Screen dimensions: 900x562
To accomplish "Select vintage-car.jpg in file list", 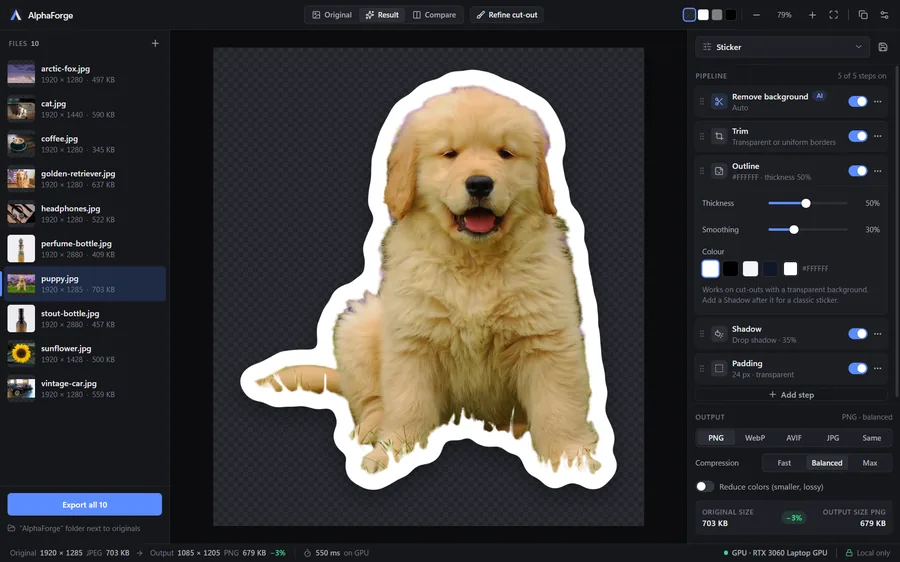I will pyautogui.click(x=85, y=389).
